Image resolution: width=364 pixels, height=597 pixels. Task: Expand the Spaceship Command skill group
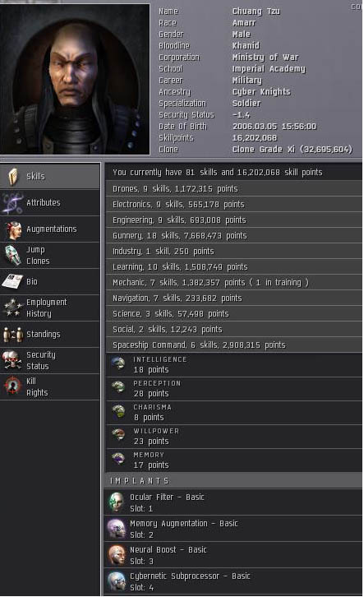[x=234, y=345]
